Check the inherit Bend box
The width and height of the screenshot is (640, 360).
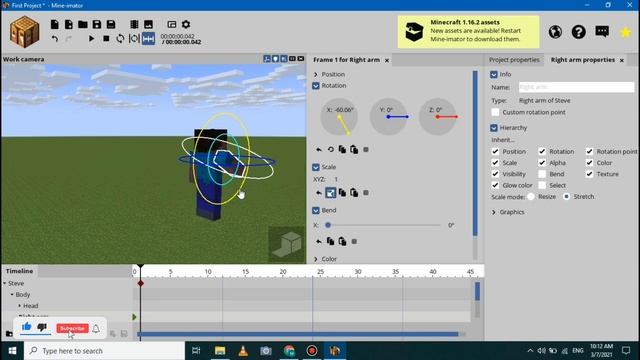(542, 174)
